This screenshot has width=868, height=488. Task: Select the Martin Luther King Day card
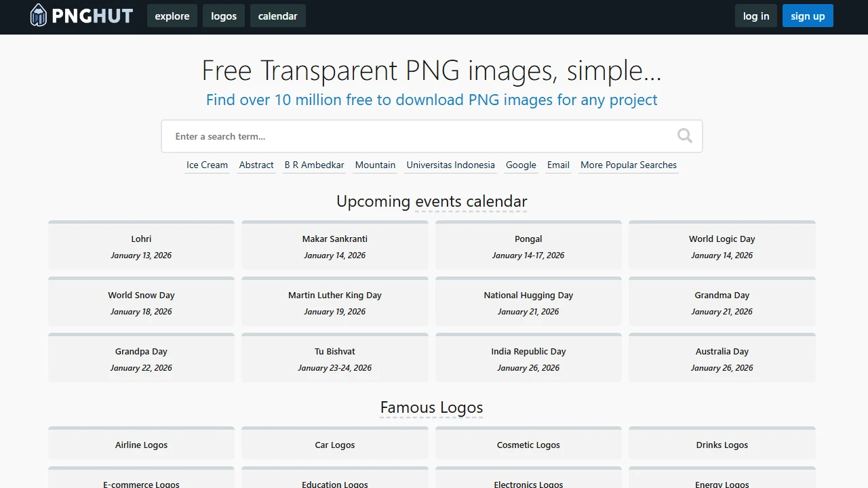coord(335,302)
